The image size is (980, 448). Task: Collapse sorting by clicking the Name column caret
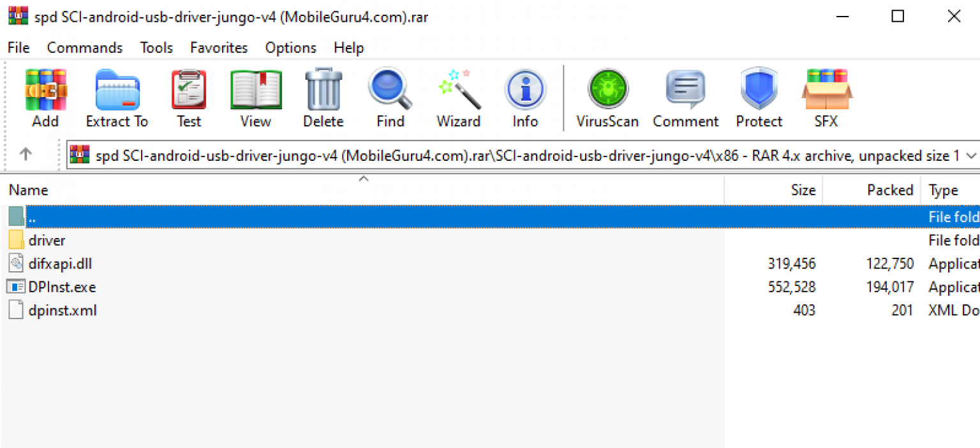coord(364,179)
